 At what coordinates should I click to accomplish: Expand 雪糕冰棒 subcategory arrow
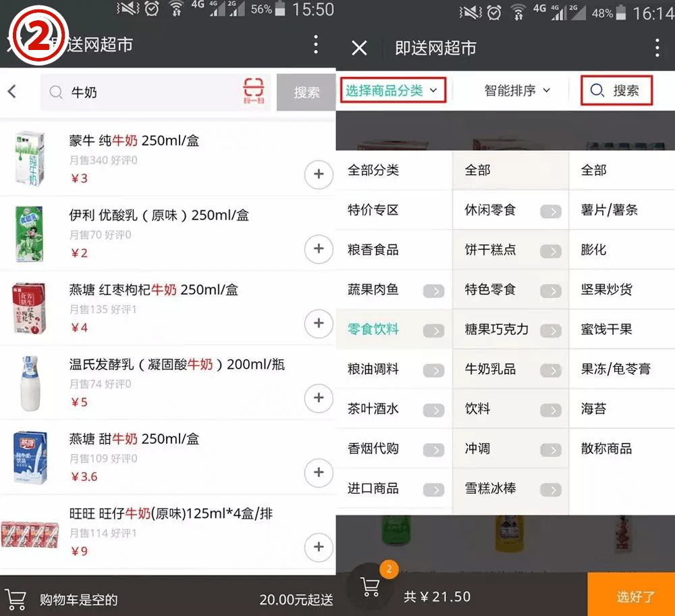pyautogui.click(x=551, y=490)
